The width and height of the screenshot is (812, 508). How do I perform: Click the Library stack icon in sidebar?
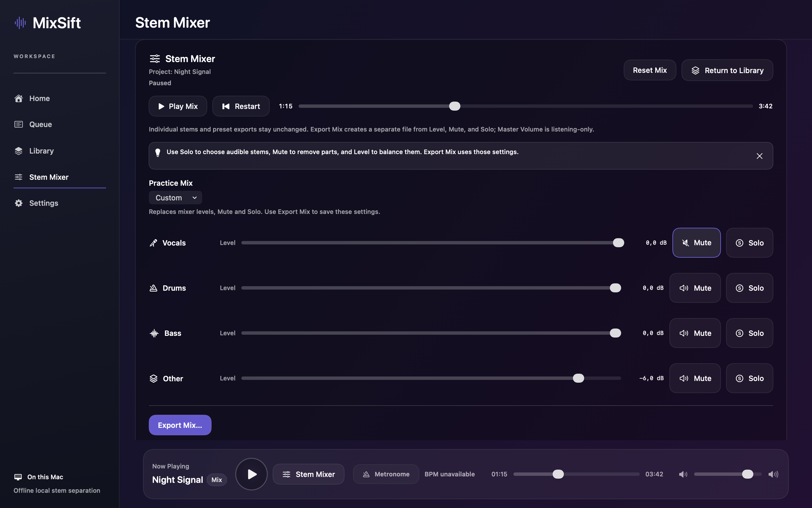pos(18,151)
